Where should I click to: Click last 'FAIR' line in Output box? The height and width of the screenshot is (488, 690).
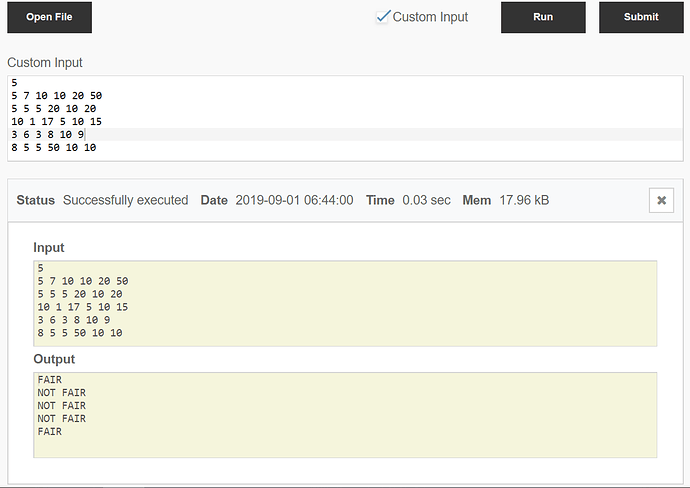tap(50, 431)
